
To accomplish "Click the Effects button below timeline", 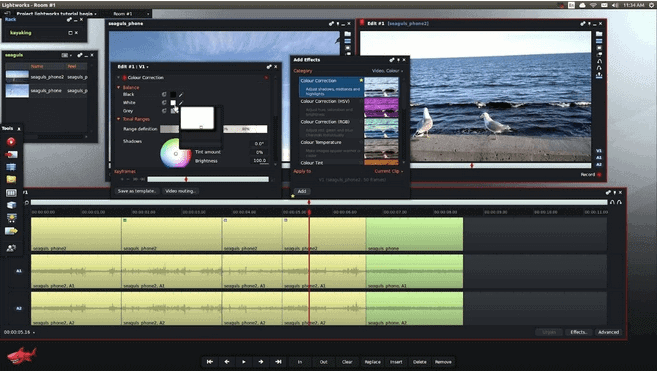I will pyautogui.click(x=578, y=332).
